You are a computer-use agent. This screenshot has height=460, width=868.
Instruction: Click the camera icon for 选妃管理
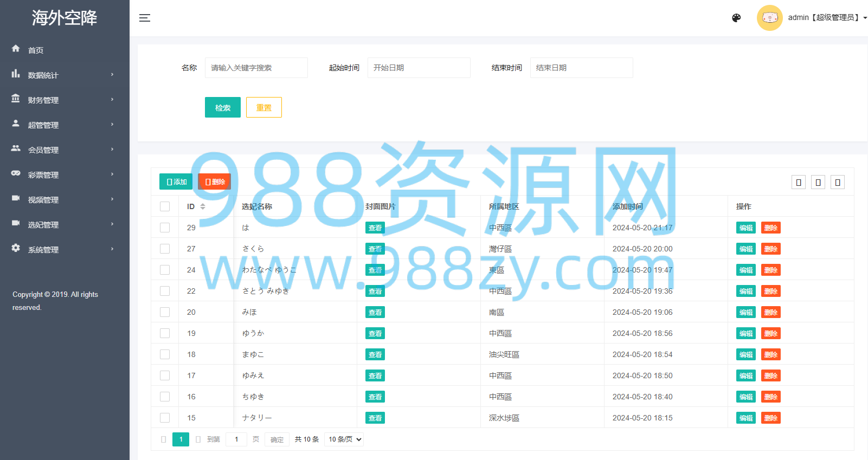(16, 223)
